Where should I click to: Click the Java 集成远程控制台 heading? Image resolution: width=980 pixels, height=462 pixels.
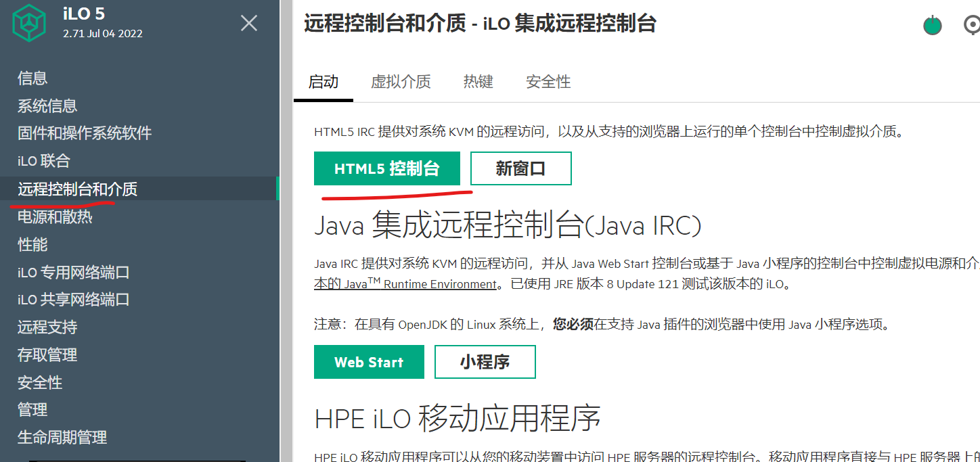[508, 226]
